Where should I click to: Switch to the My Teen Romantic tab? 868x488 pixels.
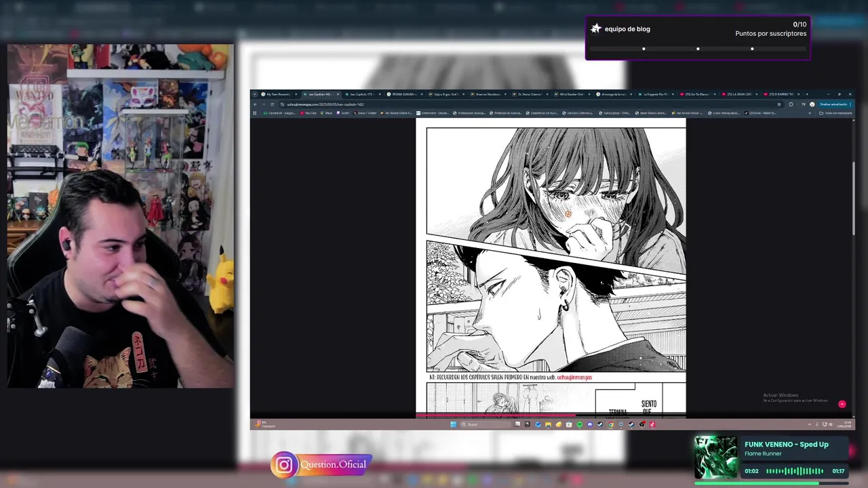(x=278, y=94)
